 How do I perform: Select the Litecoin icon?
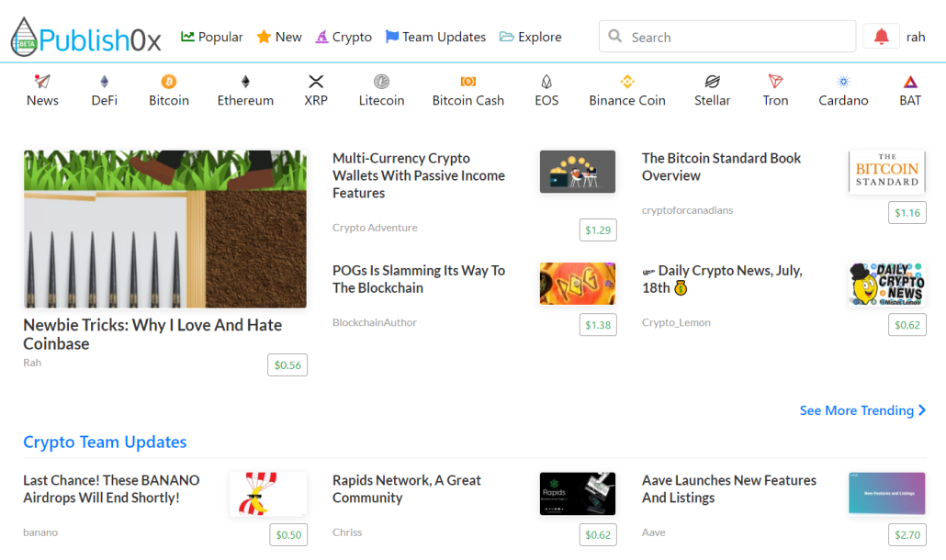coord(381,82)
